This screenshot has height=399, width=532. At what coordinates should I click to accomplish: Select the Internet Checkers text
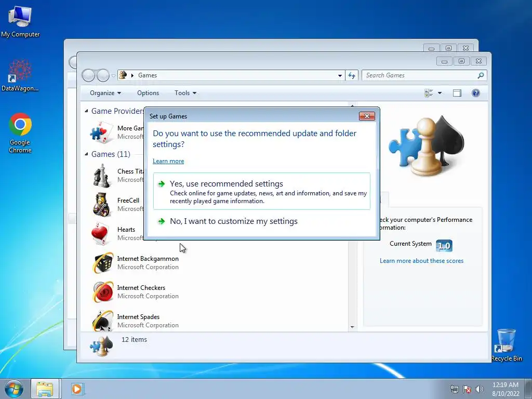[141, 288]
